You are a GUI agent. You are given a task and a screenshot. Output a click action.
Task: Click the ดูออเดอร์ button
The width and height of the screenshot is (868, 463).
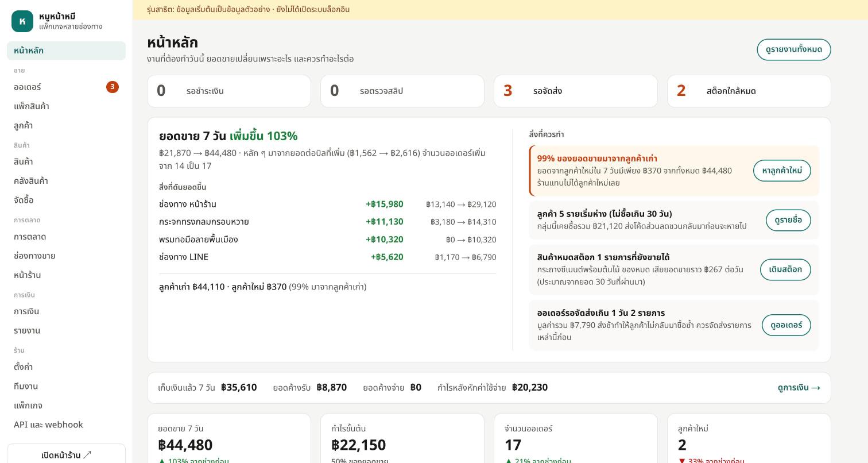point(786,325)
